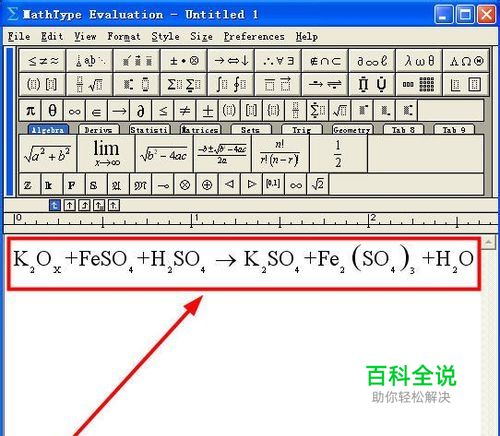Image resolution: width=500 pixels, height=436 pixels.
Task: Switch to the Algebra tab
Action: point(48,130)
